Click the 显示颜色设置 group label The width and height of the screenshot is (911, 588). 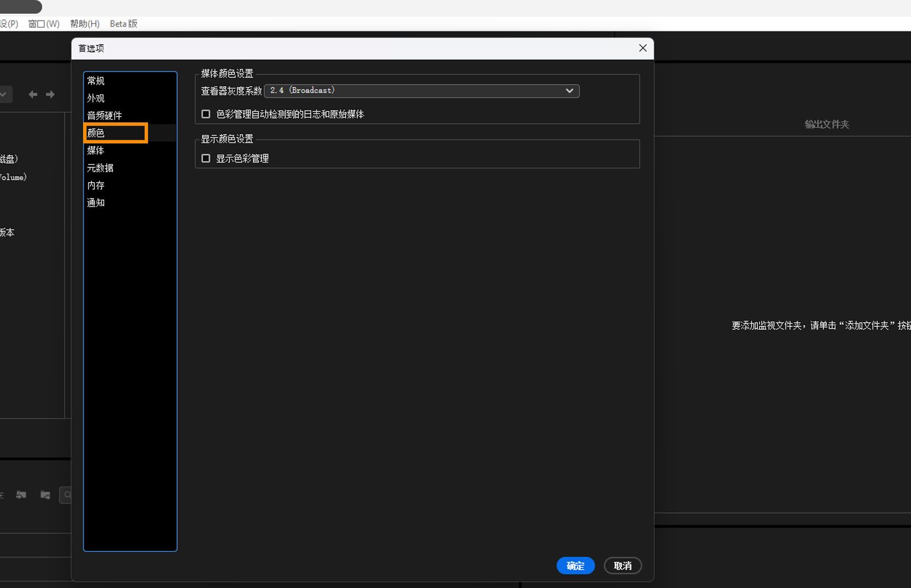[x=227, y=139]
